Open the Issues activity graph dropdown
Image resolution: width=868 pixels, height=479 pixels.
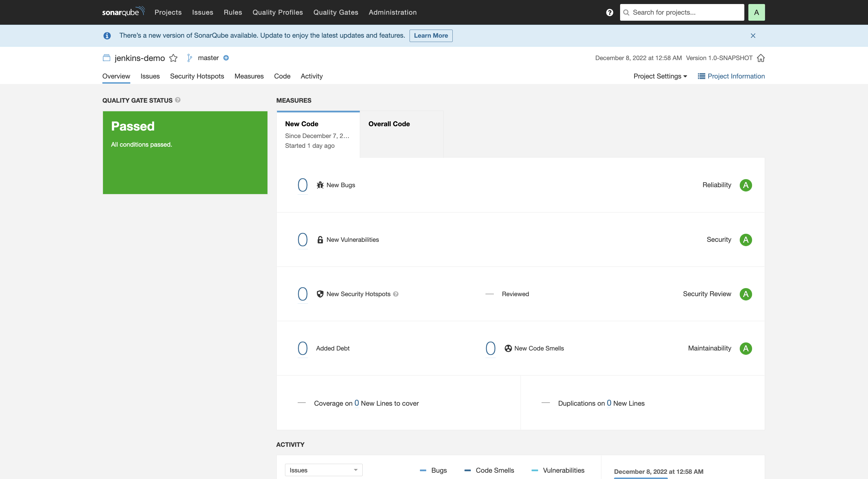(x=324, y=470)
